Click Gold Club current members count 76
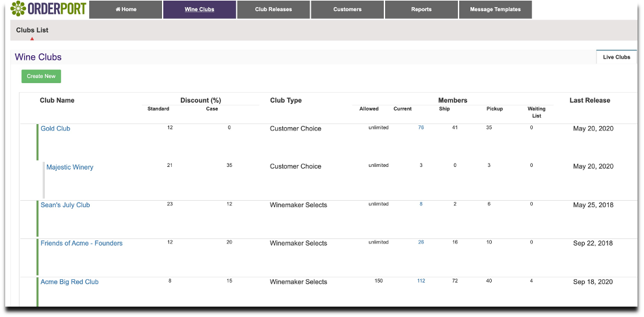644x317 pixels. (x=421, y=127)
